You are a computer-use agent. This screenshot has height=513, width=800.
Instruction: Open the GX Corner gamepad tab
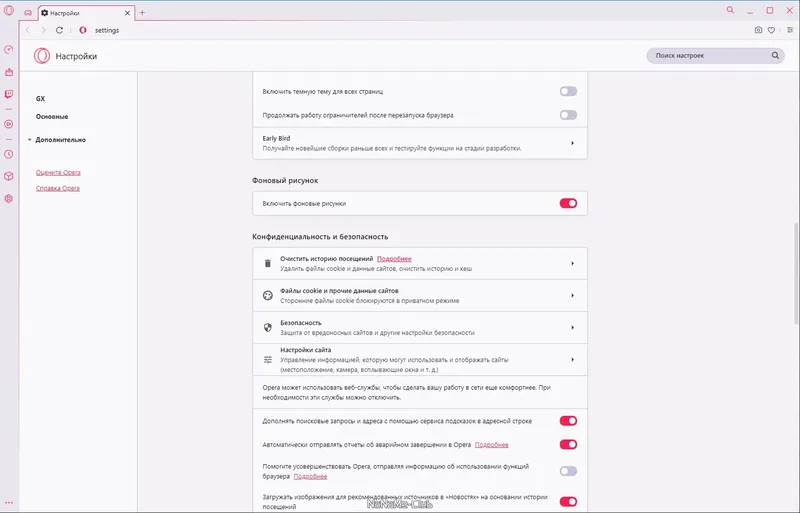click(x=28, y=13)
